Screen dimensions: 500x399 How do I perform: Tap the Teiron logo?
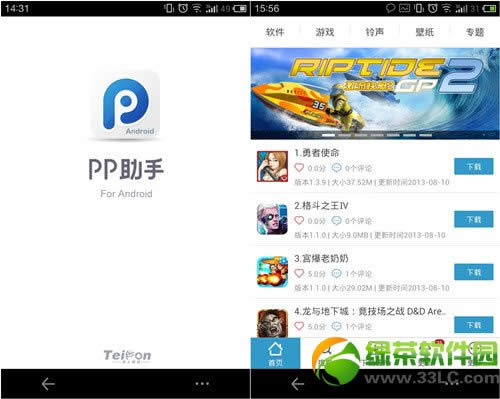click(127, 356)
